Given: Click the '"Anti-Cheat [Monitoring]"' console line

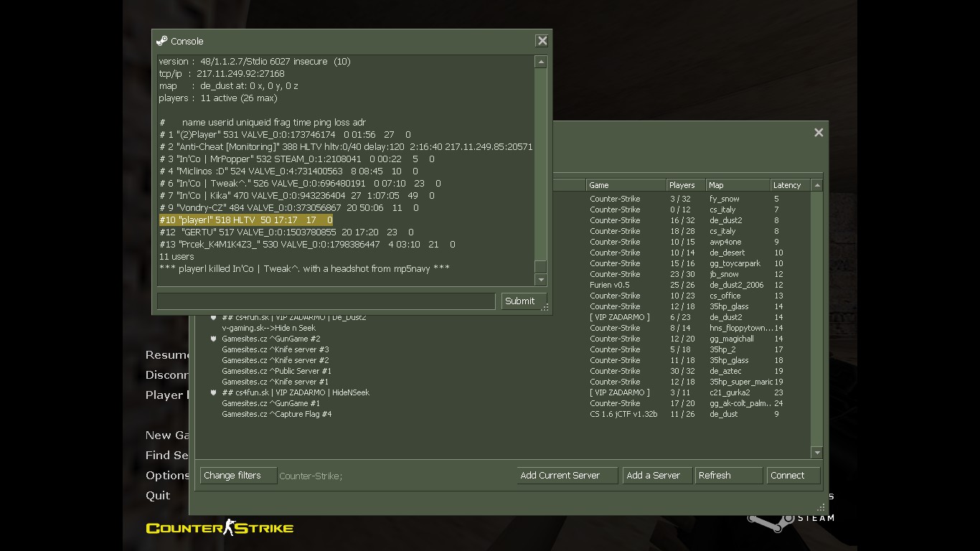Looking at the screenshot, I should (346, 147).
